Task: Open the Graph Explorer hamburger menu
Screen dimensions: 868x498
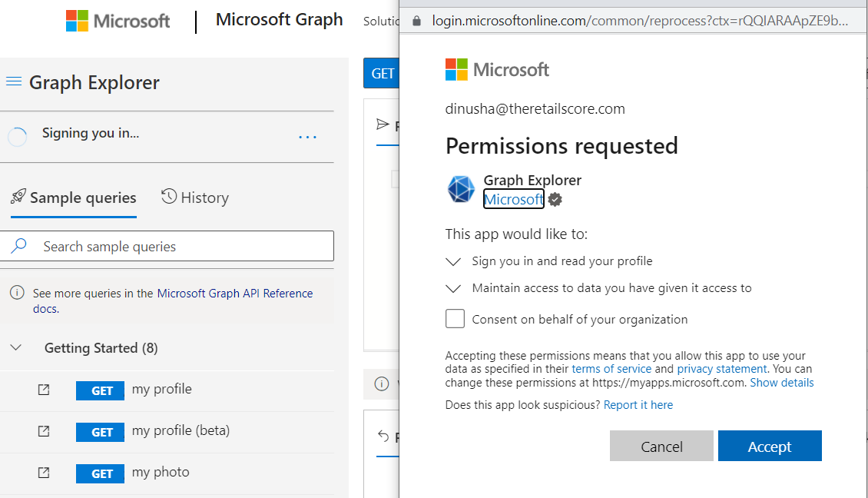Action: (14, 82)
